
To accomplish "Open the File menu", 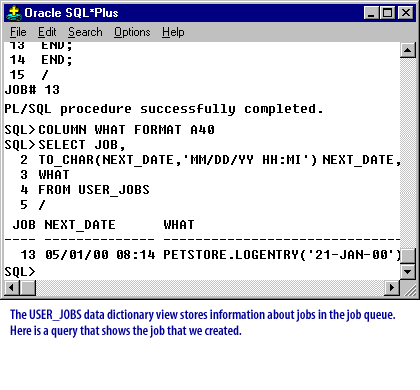I will point(18,32).
